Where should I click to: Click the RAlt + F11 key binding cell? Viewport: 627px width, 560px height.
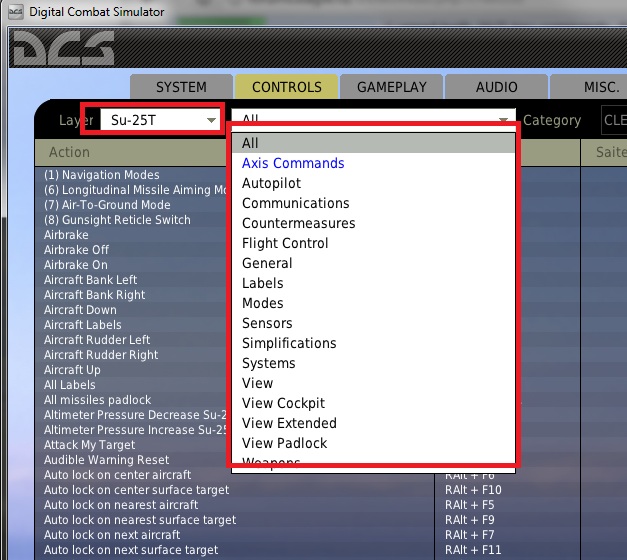(473, 550)
